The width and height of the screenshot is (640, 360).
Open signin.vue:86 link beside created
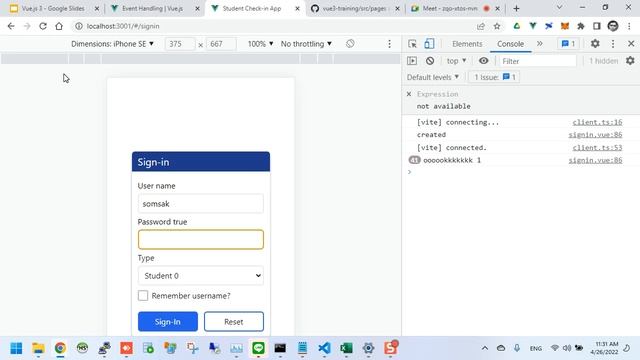[595, 135]
